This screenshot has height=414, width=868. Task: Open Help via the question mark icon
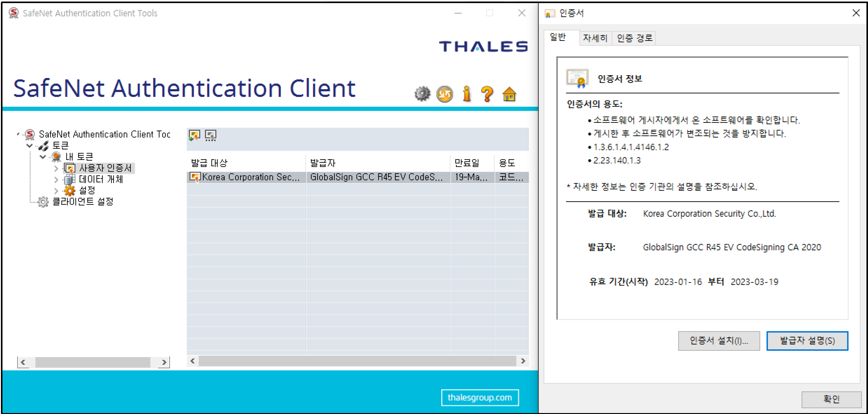point(487,93)
